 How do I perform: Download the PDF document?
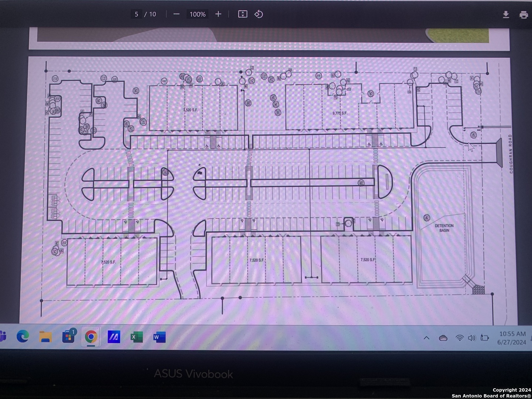click(x=506, y=14)
